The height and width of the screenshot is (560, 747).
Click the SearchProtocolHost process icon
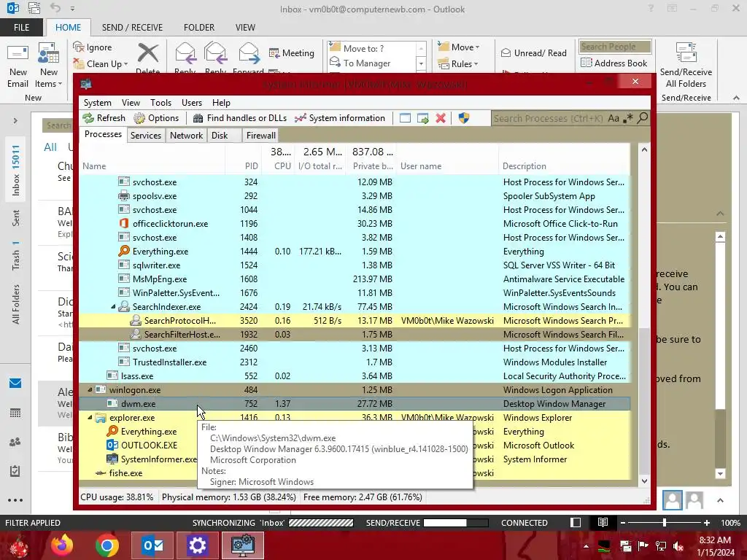pos(136,321)
